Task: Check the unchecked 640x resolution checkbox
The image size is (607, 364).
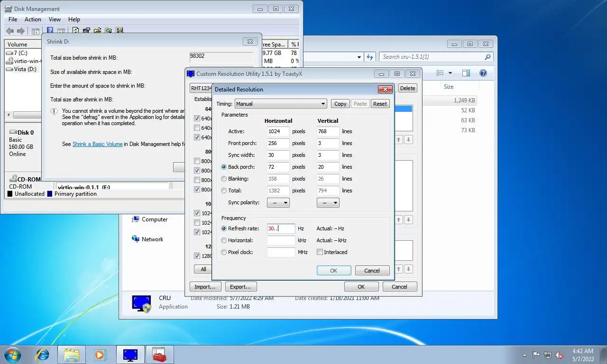Action: click(197, 128)
